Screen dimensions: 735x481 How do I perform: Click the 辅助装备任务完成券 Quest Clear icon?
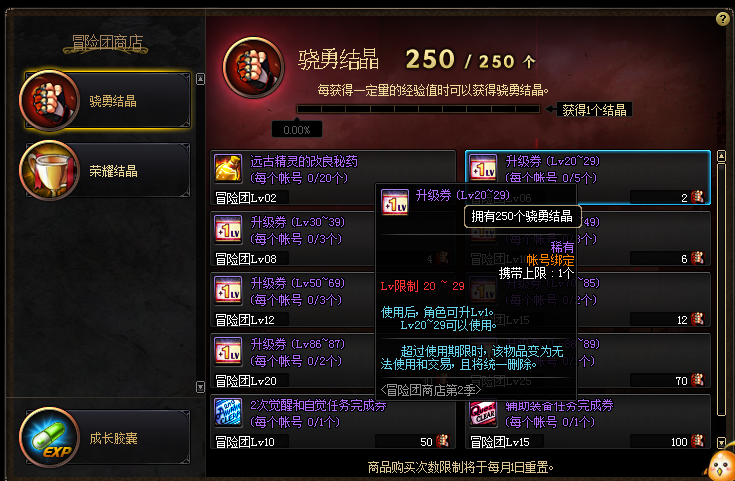point(483,413)
